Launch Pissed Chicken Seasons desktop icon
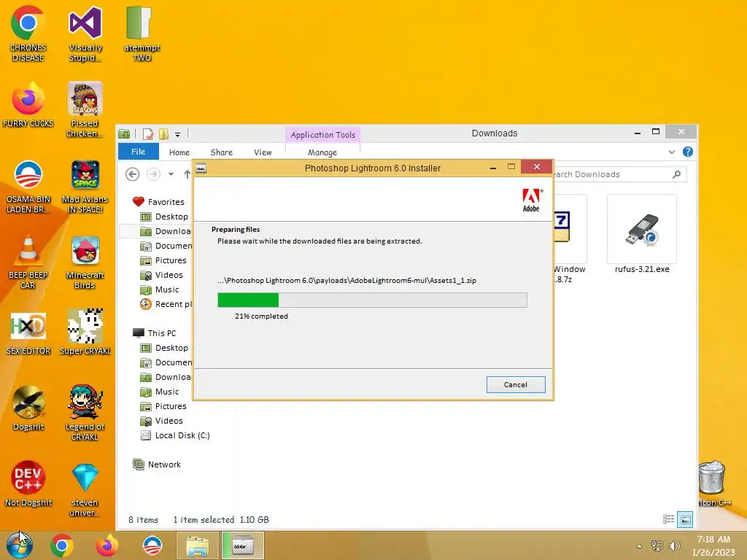The height and width of the screenshot is (560, 747). [85, 110]
